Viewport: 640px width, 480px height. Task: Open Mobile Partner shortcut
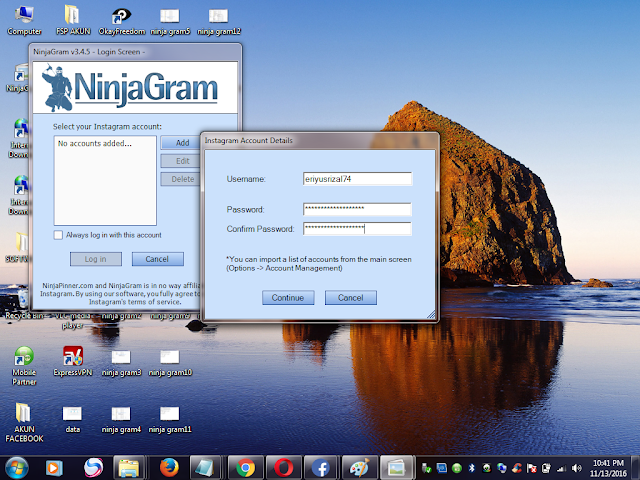pos(24,366)
